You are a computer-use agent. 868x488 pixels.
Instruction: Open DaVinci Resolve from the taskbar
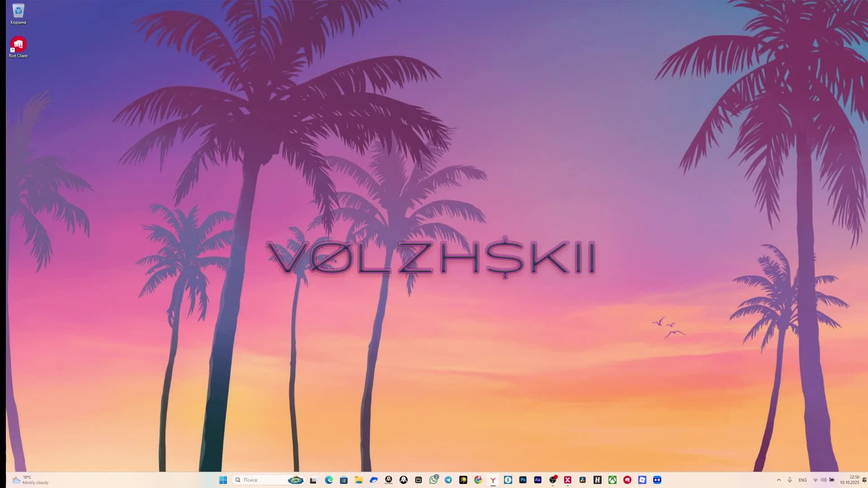pos(582,480)
